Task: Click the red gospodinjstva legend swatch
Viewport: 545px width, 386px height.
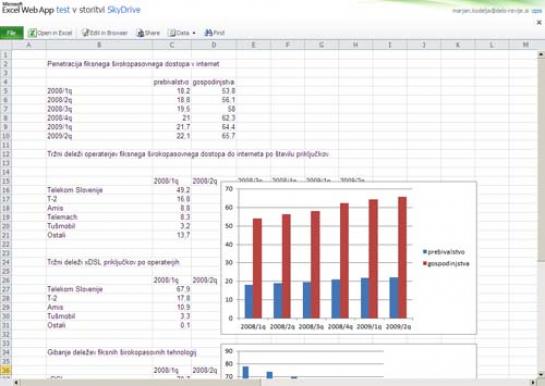Action: 425,263
